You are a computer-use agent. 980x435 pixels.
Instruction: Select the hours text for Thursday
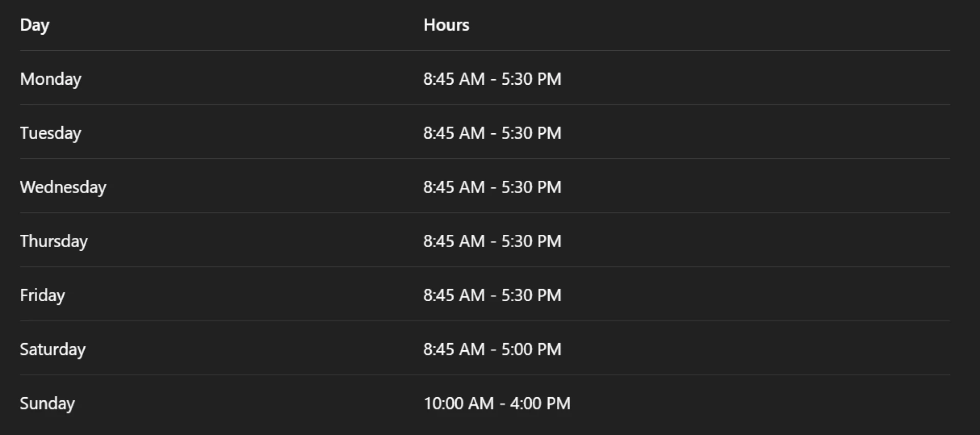pyautogui.click(x=492, y=241)
